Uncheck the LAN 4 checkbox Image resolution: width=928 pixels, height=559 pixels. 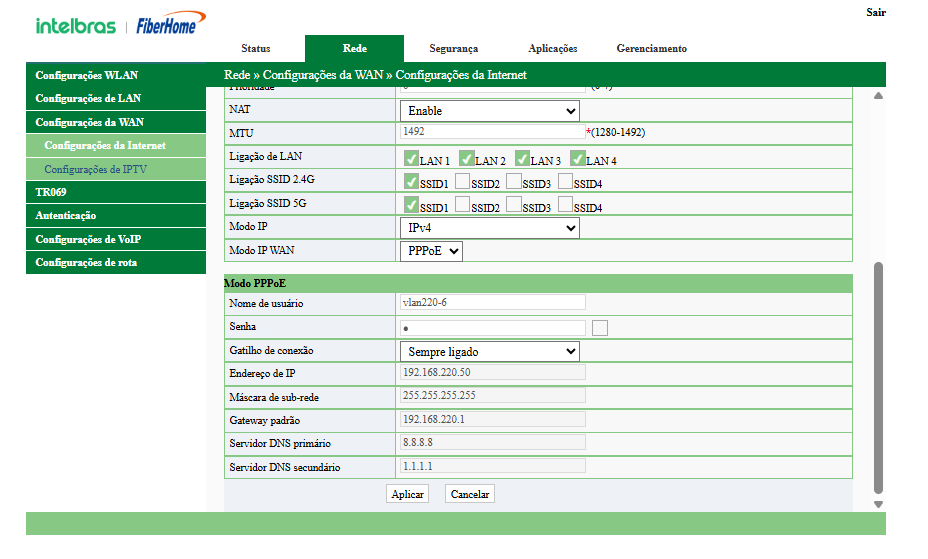pyautogui.click(x=578, y=158)
